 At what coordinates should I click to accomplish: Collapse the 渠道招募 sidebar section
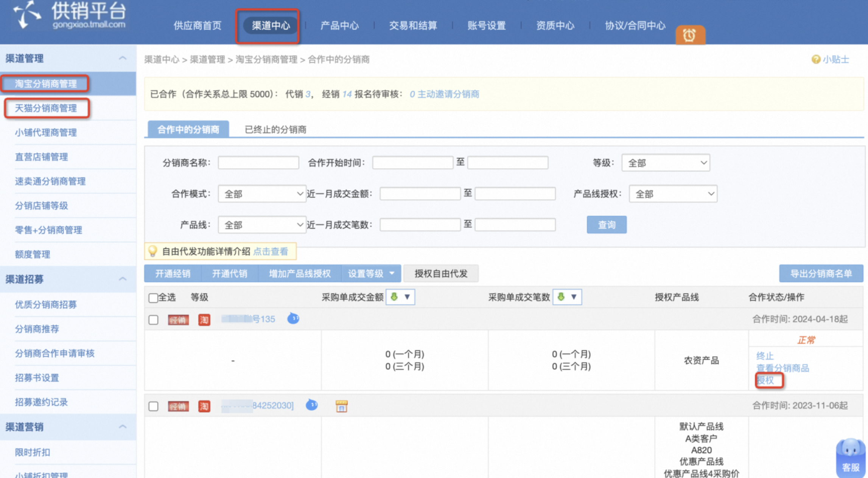pos(123,279)
